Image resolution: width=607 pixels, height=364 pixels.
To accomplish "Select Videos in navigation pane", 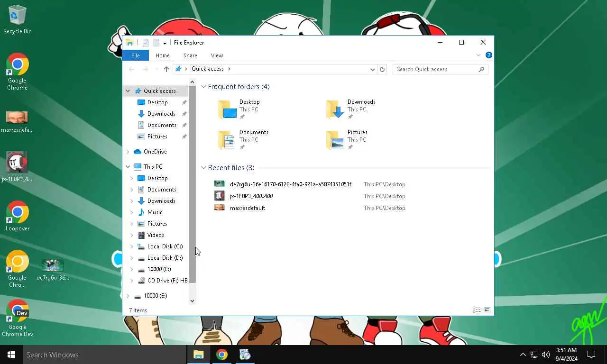I will coord(156,235).
